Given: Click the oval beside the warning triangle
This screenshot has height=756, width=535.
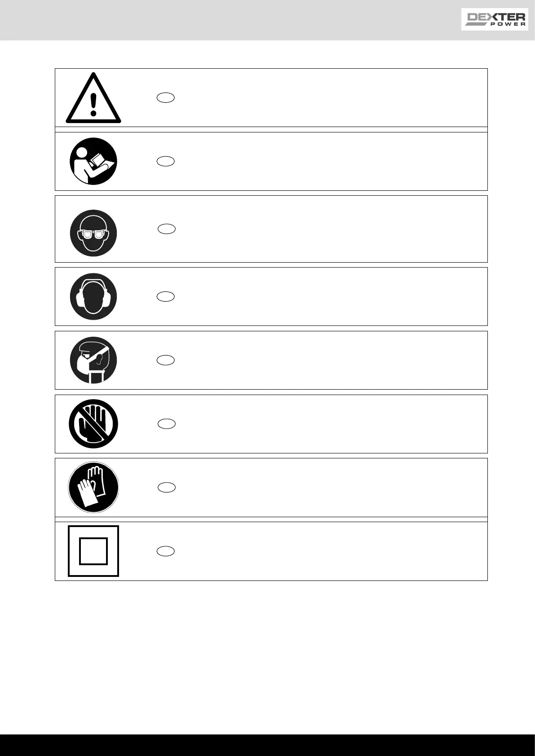Looking at the screenshot, I should click(x=166, y=98).
